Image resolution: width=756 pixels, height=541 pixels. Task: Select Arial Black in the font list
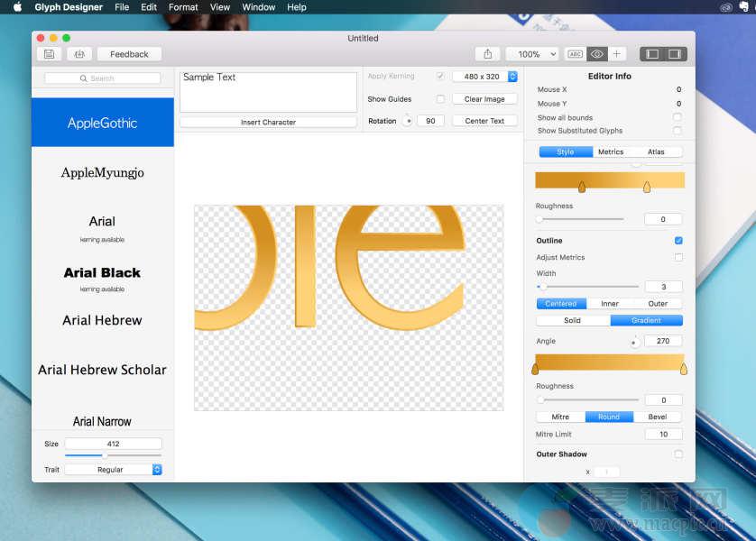102,272
